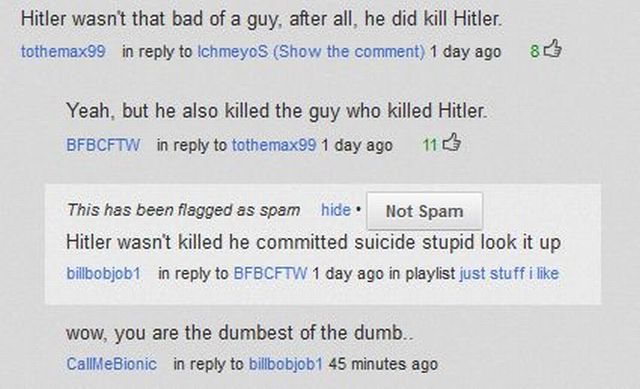Viewport: 640px width, 389px height.
Task: Open tothemax99 link in BFBCFTW's reply line
Action: (x=274, y=145)
